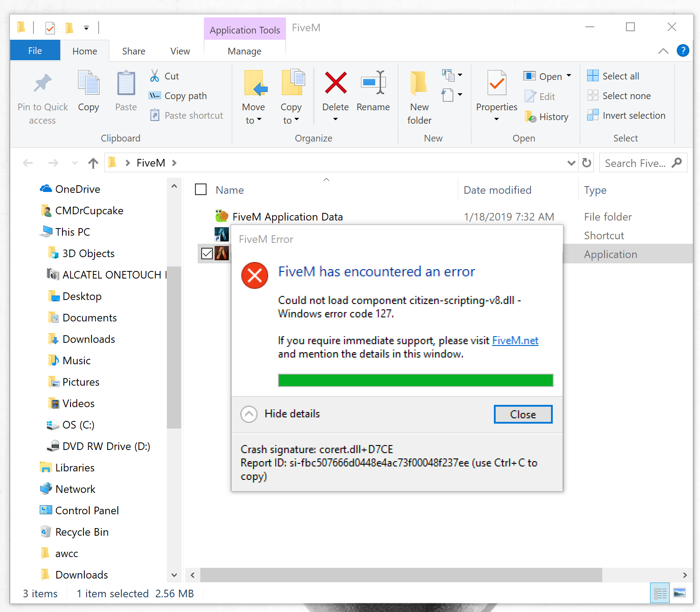Image resolution: width=700 pixels, height=612 pixels.
Task: Open Customize Quick Access Toolbar dropdown
Action: click(86, 28)
